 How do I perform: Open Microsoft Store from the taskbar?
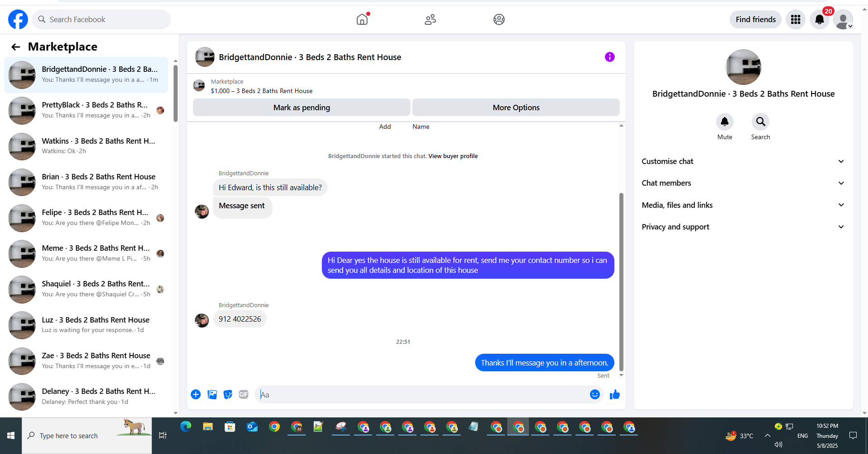[230, 426]
